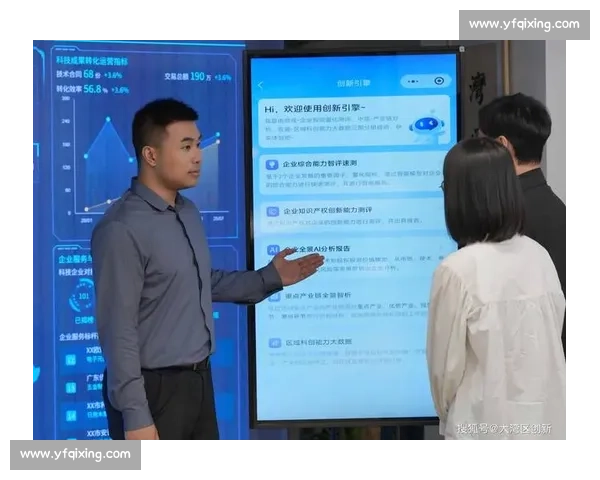
Task: Click the icon beside 企业知识产权创新能力测评
Action: pyautogui.click(x=272, y=212)
